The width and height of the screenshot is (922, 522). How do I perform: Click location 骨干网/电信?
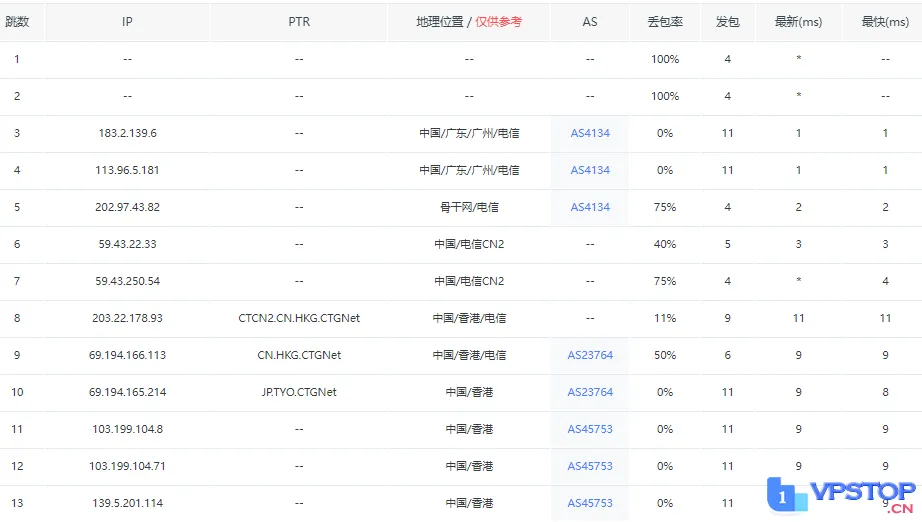pos(469,207)
